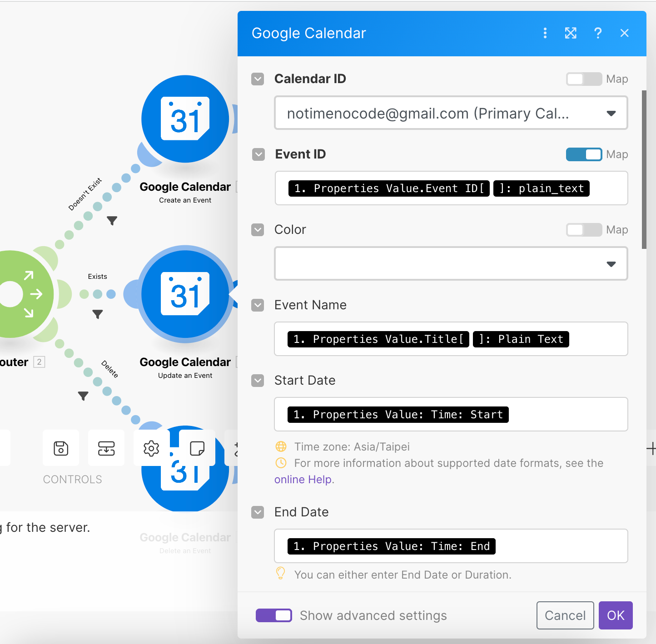Click the filter triangle on the Exists route
This screenshot has width=656, height=644.
point(97,313)
